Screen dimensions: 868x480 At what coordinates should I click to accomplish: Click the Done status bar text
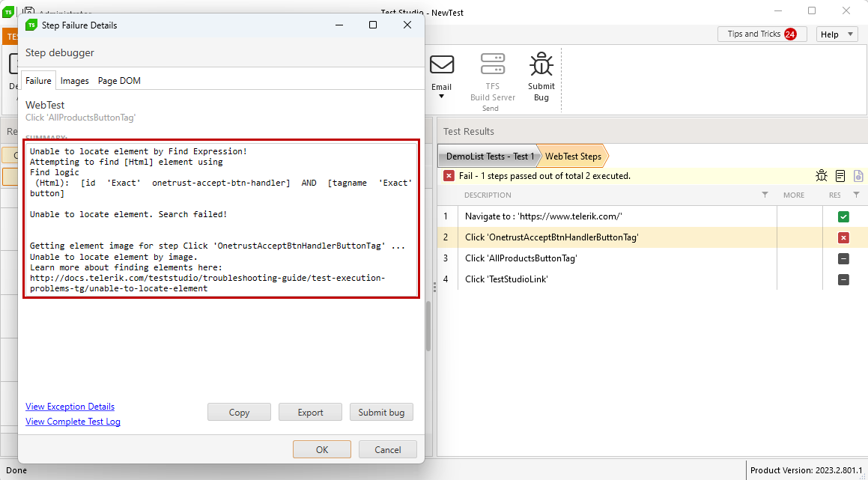(x=16, y=470)
